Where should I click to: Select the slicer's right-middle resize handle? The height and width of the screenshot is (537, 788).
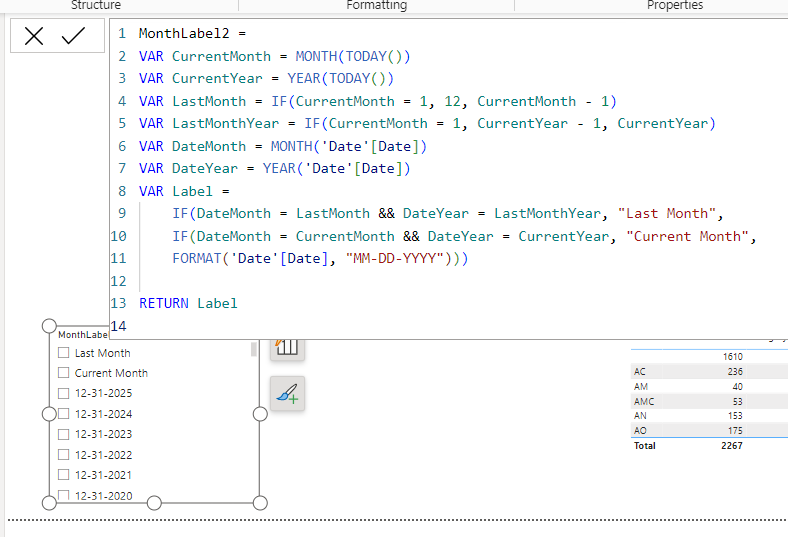pos(260,414)
